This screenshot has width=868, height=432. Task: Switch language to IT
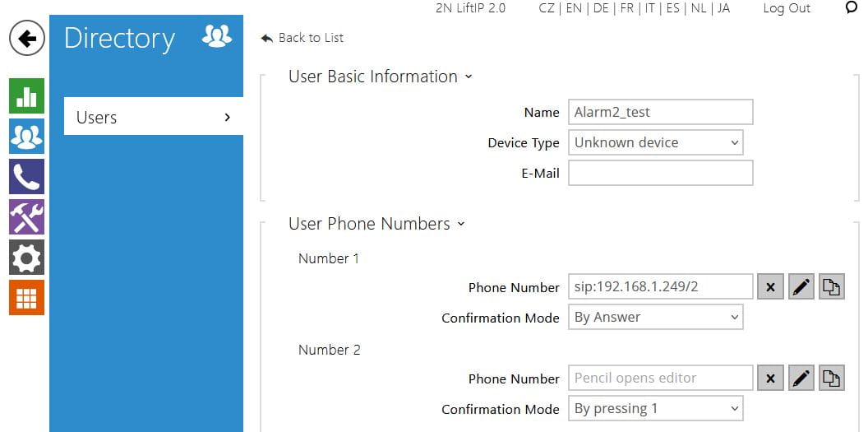click(649, 8)
